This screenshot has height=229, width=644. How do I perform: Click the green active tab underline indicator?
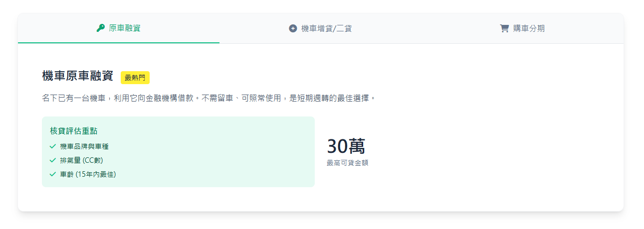(x=119, y=43)
